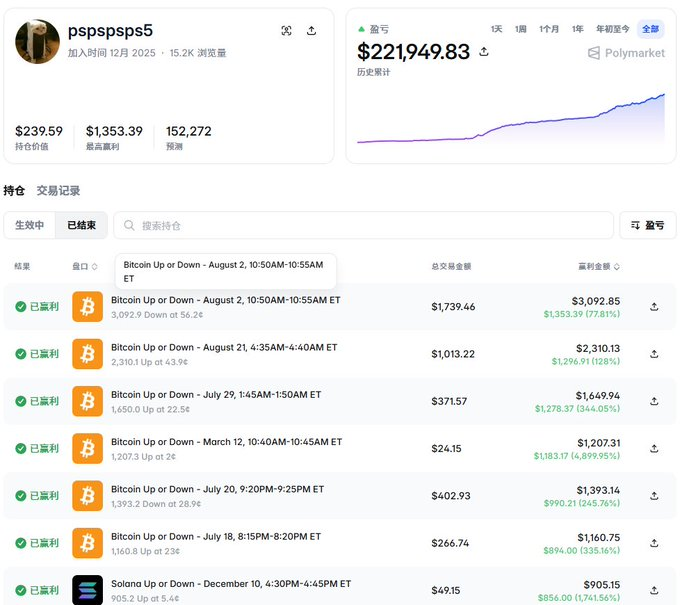Screen dimensions: 680x605
Task: Open the 盈亏 sort filter button
Action: click(x=647, y=225)
